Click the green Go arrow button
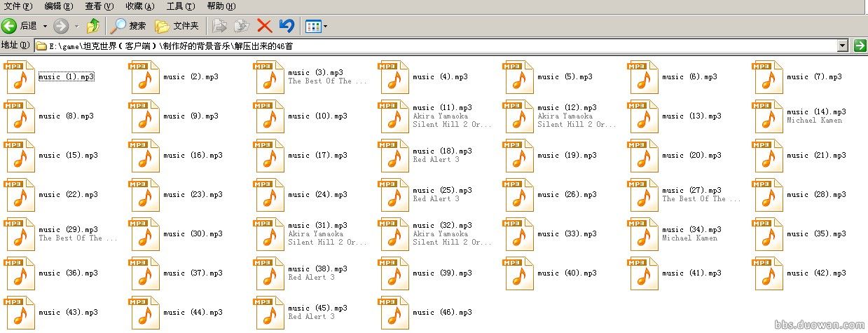 tap(860, 46)
